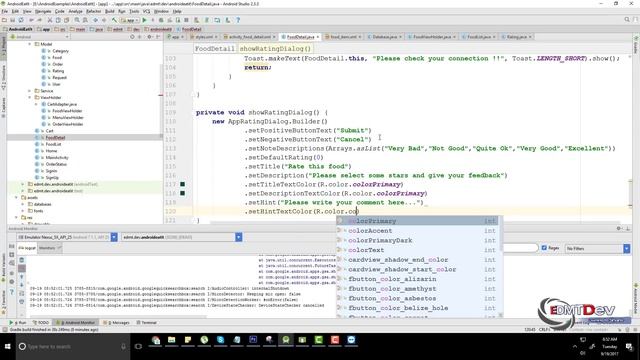This screenshot has height=360, width=640.
Task: Open the File menu
Action: tap(5, 11)
